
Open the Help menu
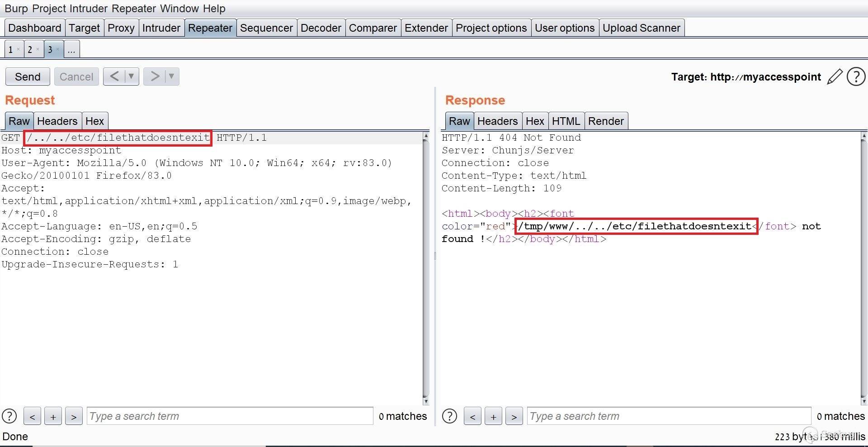pyautogui.click(x=214, y=8)
